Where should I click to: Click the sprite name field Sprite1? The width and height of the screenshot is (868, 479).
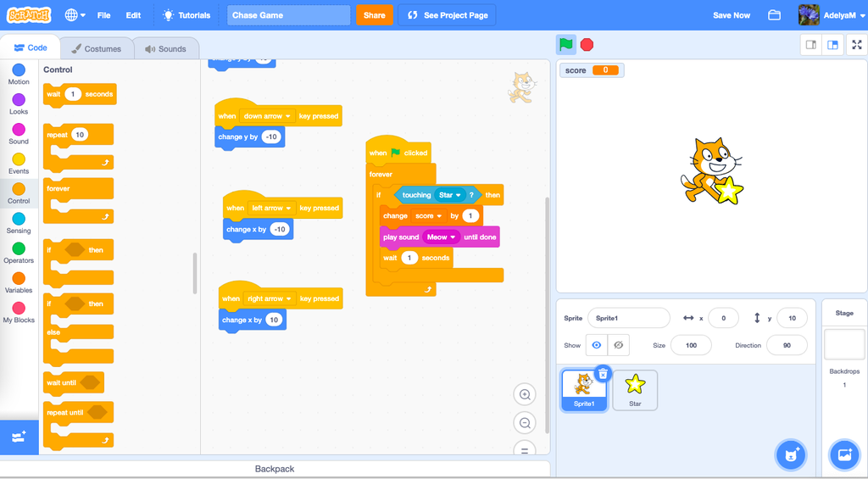coord(628,318)
